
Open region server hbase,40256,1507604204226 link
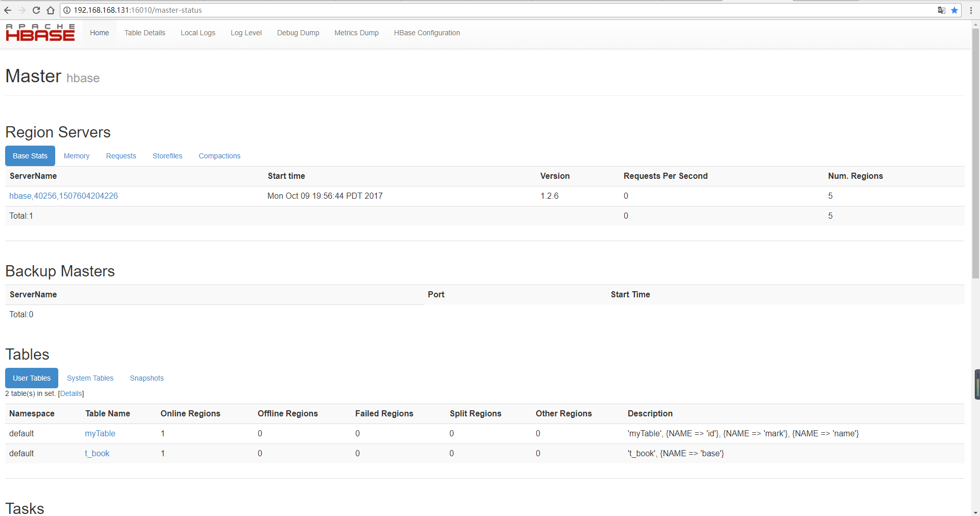pyautogui.click(x=63, y=196)
